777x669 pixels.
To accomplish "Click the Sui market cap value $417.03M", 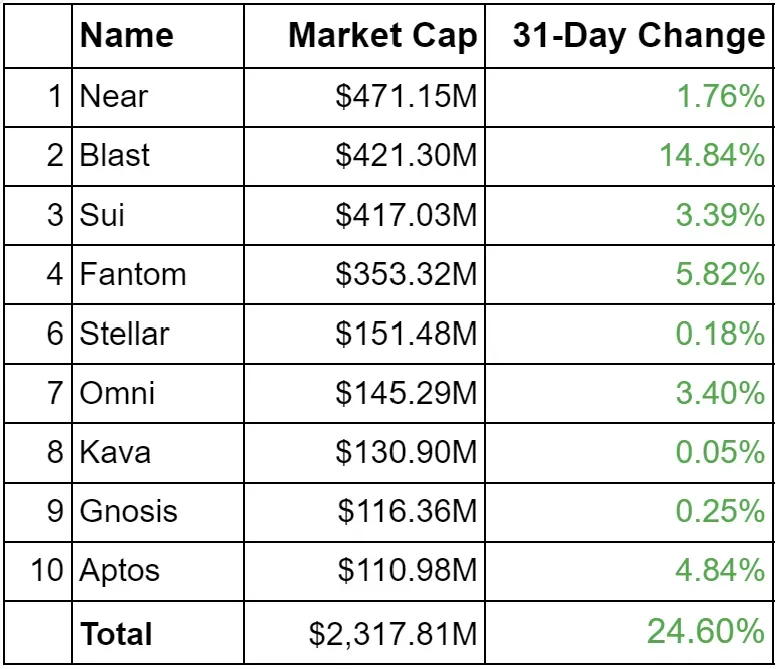I will 406,215.
